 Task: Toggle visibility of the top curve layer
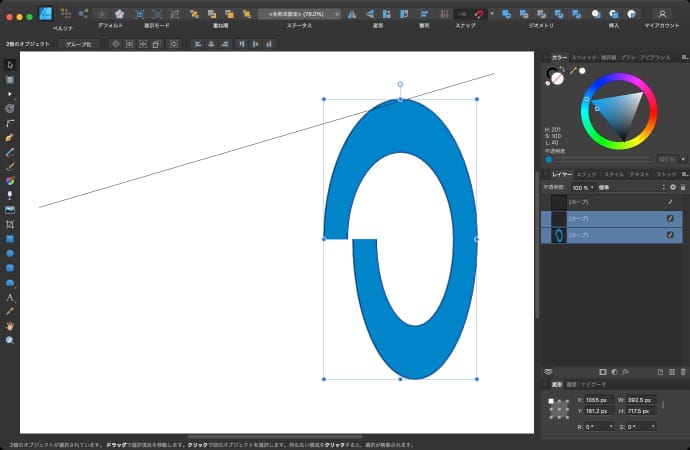point(670,202)
